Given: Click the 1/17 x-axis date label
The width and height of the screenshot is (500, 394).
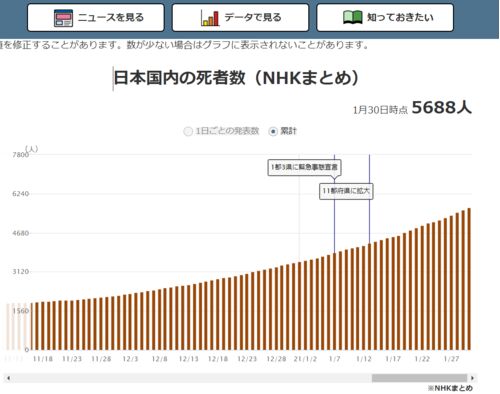Looking at the screenshot, I should pos(393,359).
